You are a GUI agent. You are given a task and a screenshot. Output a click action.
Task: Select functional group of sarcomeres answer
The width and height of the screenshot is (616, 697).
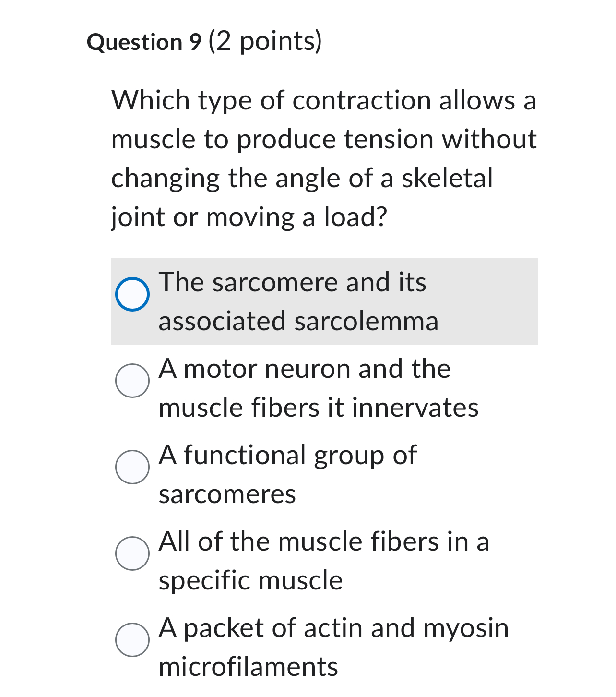(287, 474)
